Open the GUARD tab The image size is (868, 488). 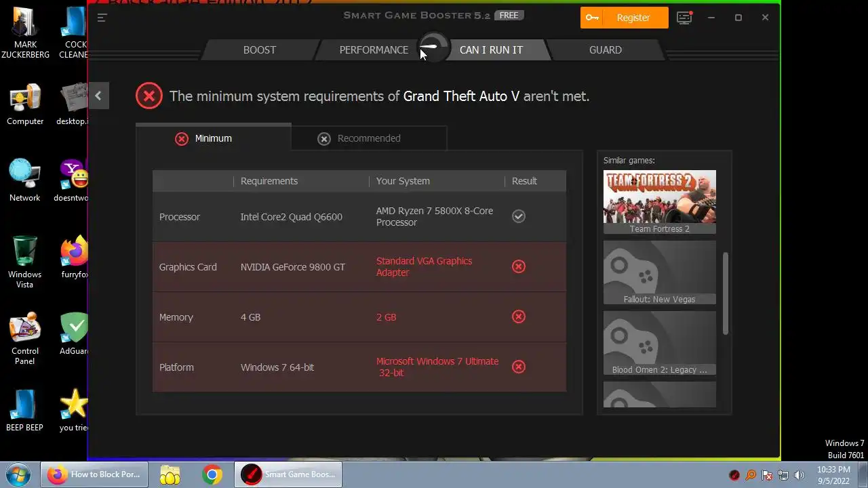[x=606, y=49]
